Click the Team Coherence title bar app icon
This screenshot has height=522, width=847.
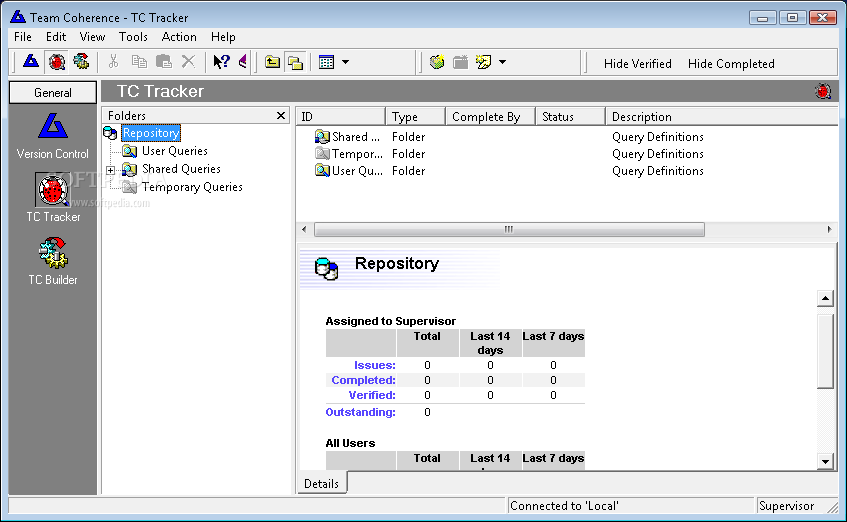pos(18,17)
